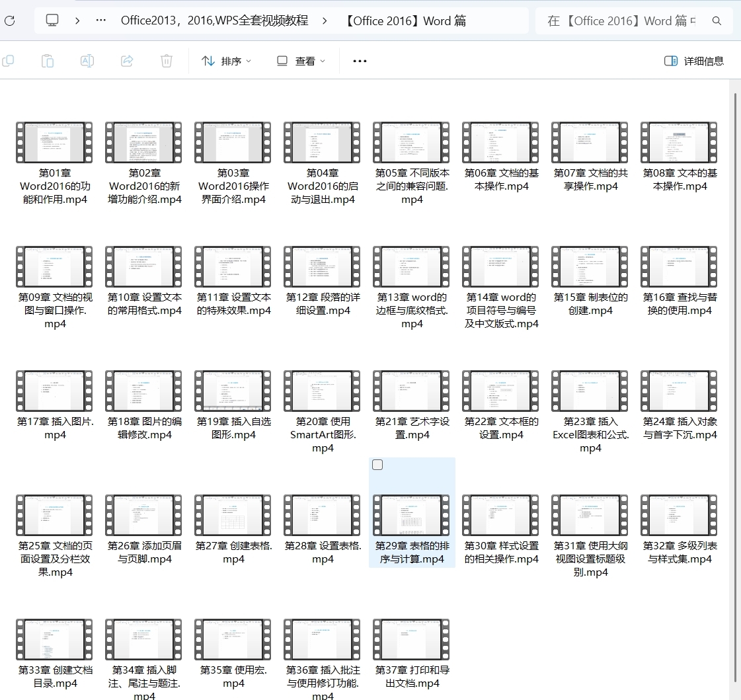Select video 第02章 Word2016的新增功能介绍.mp4

[144, 163]
